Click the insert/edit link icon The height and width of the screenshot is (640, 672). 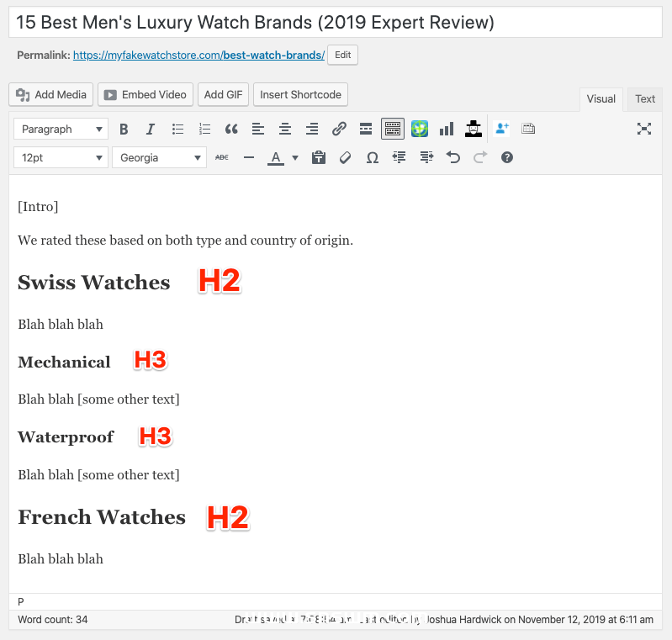click(339, 129)
